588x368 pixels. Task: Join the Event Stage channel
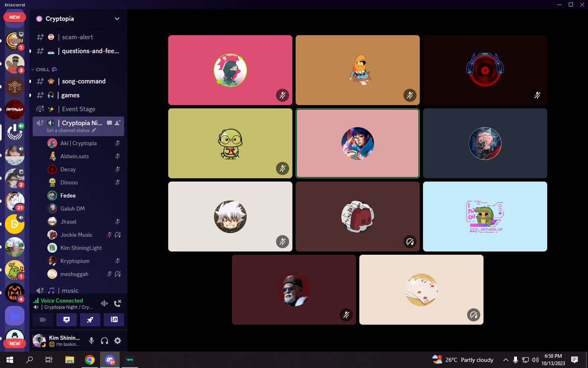tap(78, 109)
